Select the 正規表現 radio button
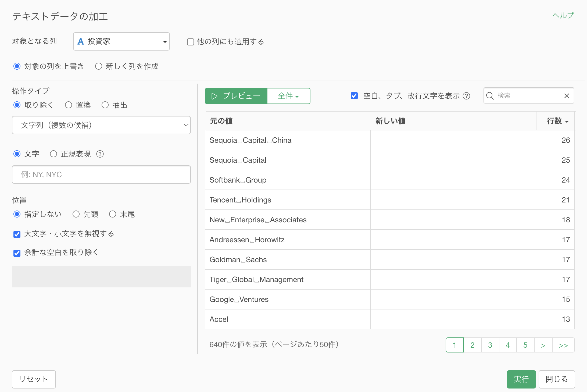The width and height of the screenshot is (587, 392). point(53,154)
